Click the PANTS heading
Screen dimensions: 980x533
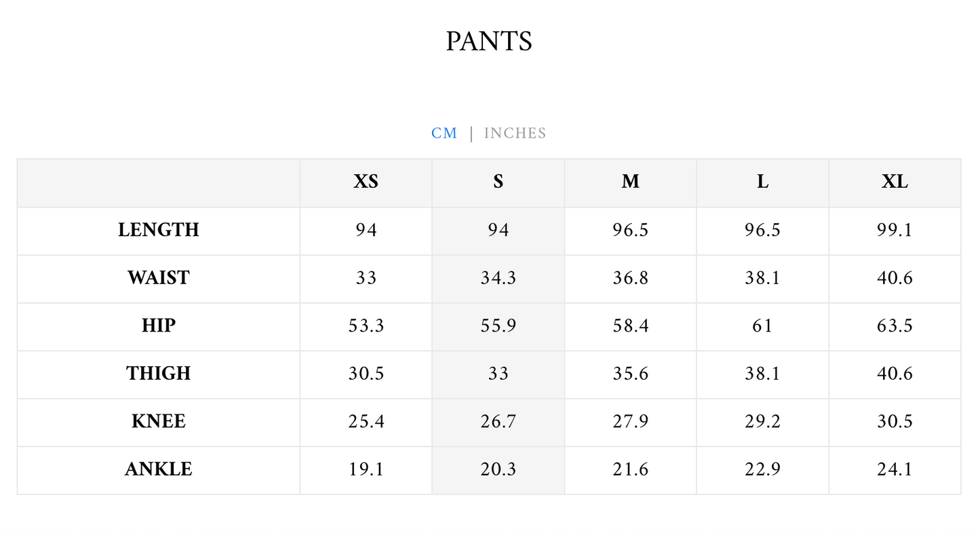(489, 41)
